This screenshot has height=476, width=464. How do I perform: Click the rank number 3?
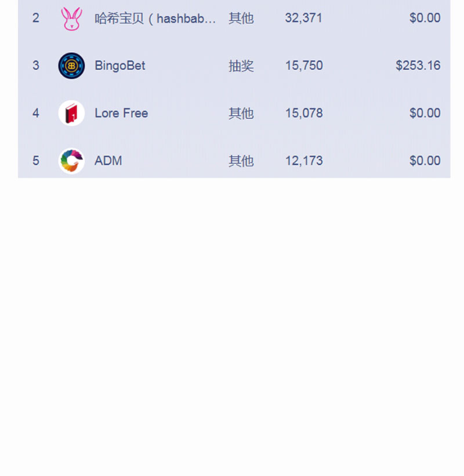[x=36, y=66]
